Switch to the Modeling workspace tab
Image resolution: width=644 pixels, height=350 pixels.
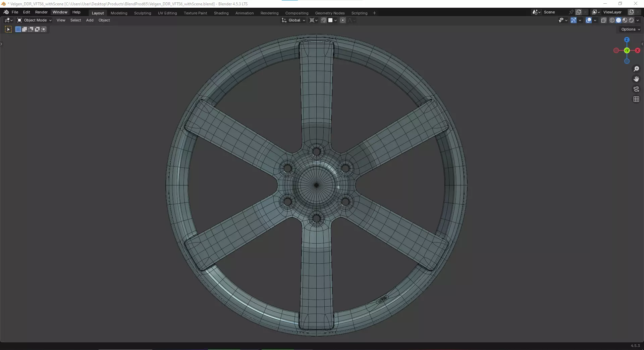click(119, 13)
